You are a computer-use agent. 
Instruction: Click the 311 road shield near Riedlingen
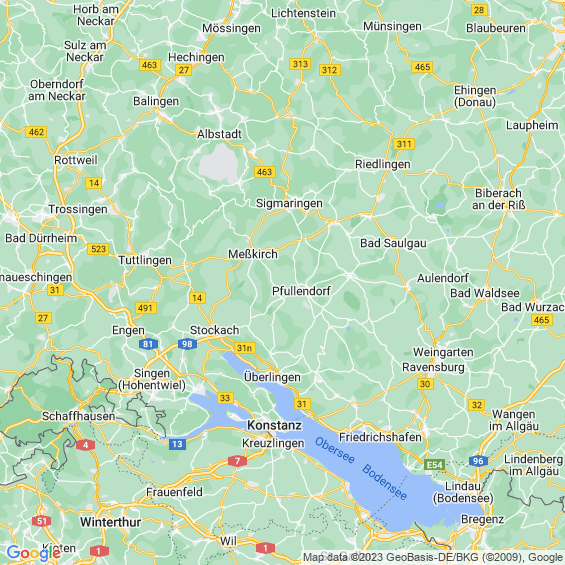click(x=404, y=144)
